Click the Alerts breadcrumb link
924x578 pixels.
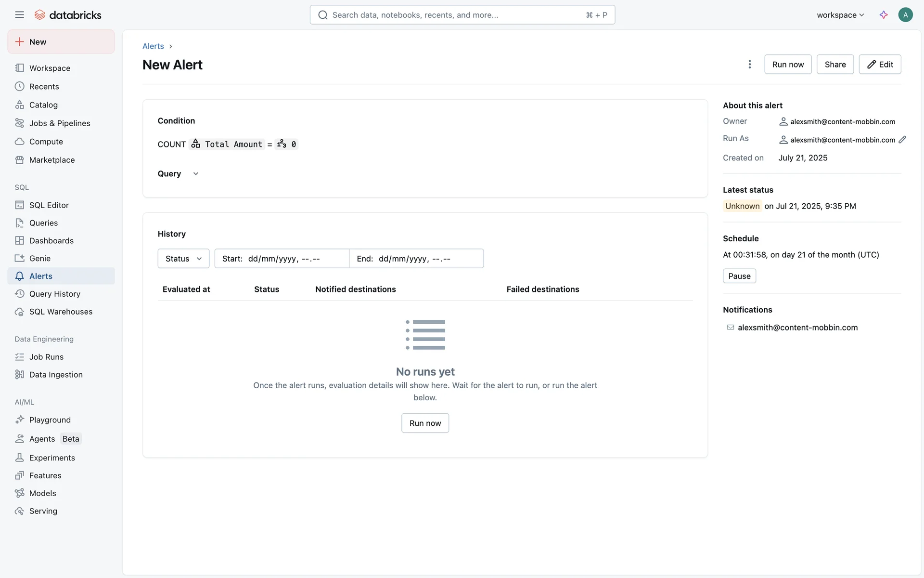[x=153, y=46]
